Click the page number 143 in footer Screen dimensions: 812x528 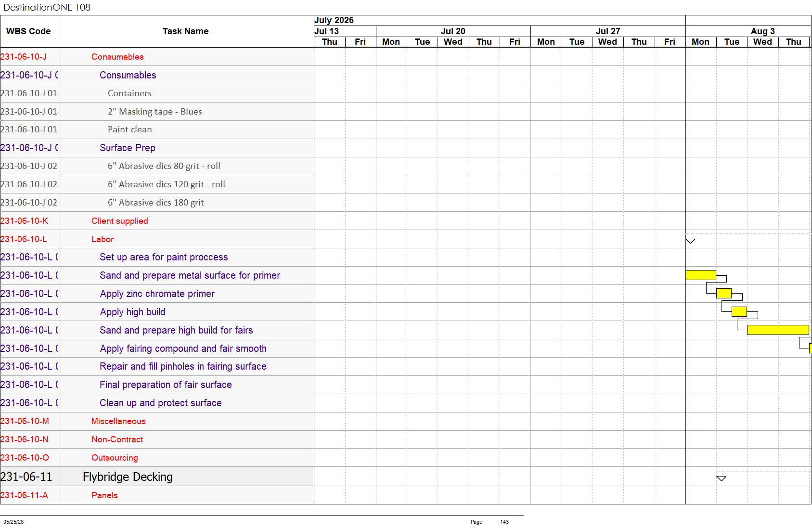(x=504, y=522)
